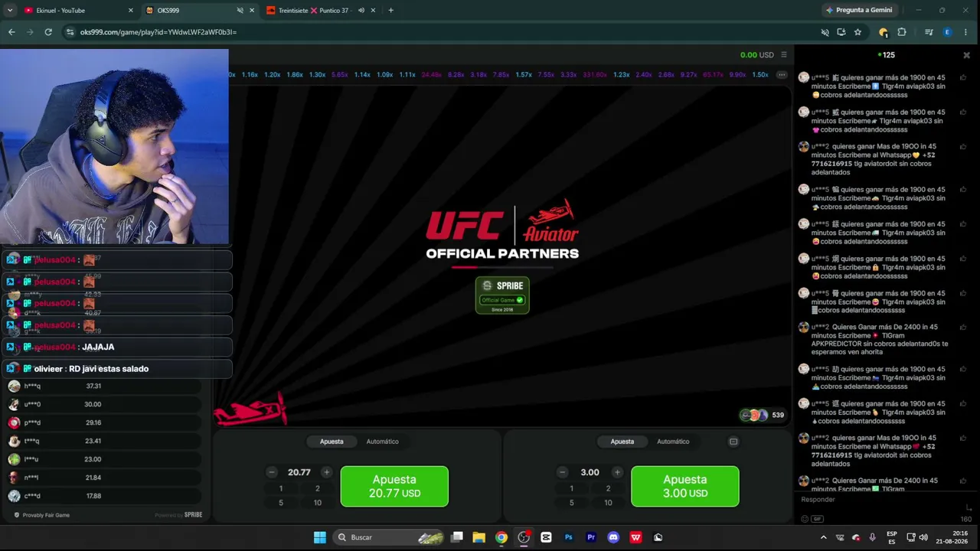Image resolution: width=980 pixels, height=551 pixels.
Task: Open Discord from the taskbar
Action: click(x=613, y=537)
